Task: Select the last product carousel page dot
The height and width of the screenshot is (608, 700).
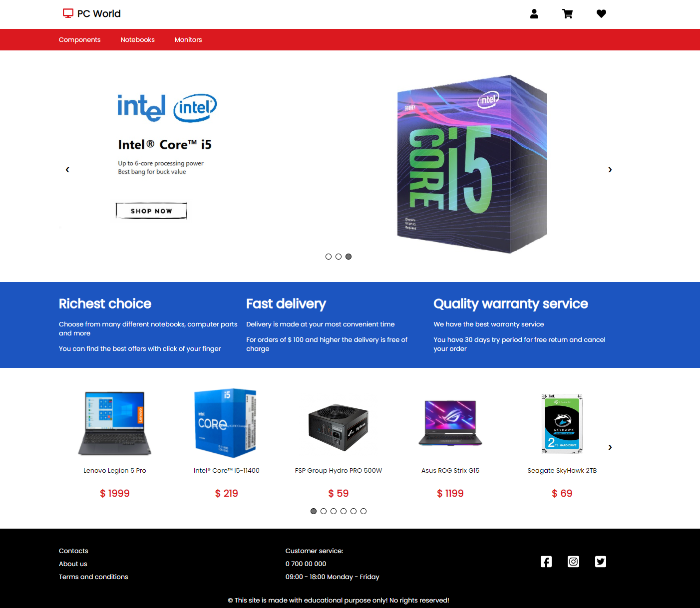Action: pos(363,511)
